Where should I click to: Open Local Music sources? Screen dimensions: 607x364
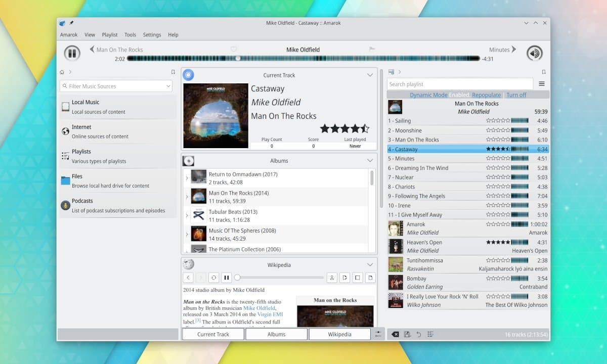pos(117,107)
